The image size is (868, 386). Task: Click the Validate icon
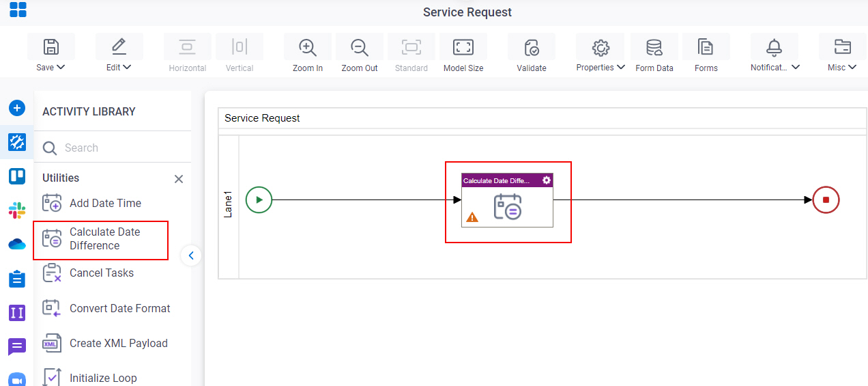[x=532, y=46]
